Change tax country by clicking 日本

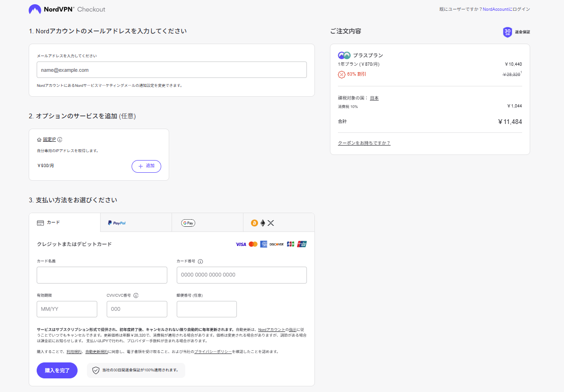point(374,98)
